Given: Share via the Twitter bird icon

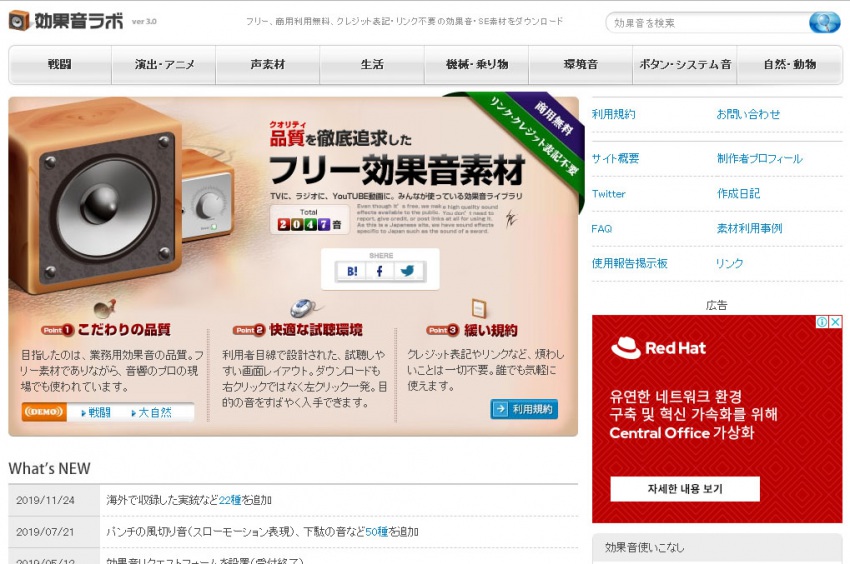Looking at the screenshot, I should pos(408,271).
